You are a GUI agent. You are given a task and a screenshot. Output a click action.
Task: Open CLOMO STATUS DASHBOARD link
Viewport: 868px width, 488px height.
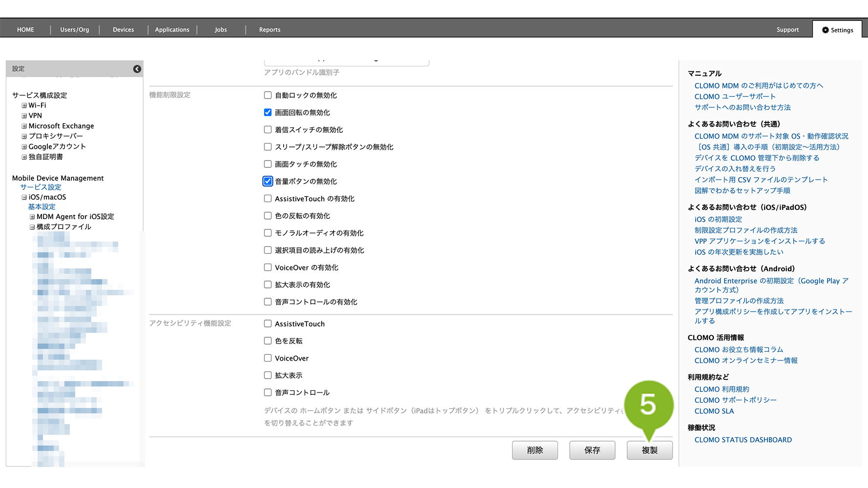[743, 440]
